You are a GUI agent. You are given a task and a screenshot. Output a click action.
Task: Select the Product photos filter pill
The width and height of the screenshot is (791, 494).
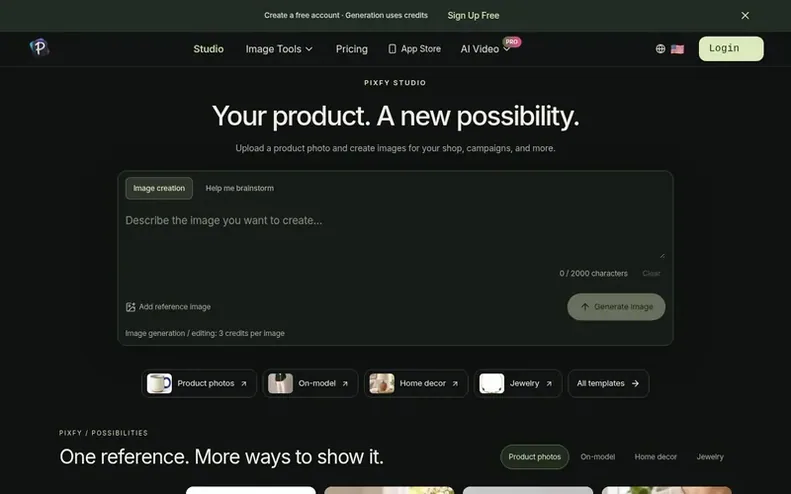tap(534, 457)
